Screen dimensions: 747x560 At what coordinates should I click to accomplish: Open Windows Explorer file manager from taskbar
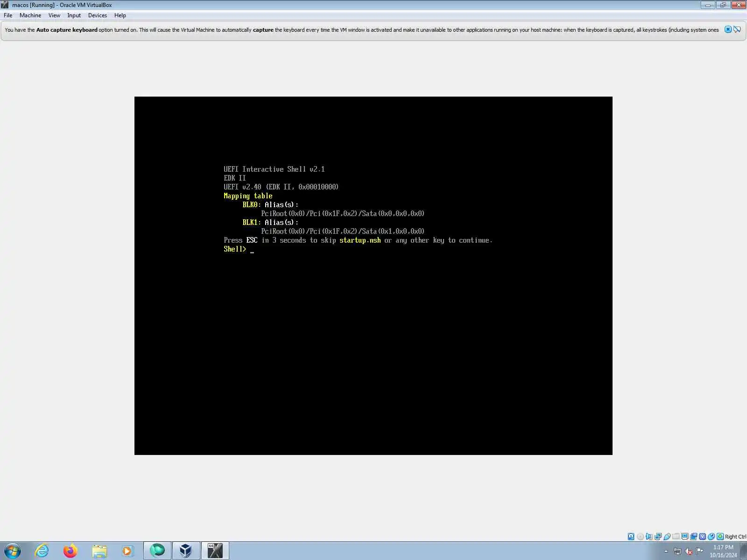tap(99, 551)
